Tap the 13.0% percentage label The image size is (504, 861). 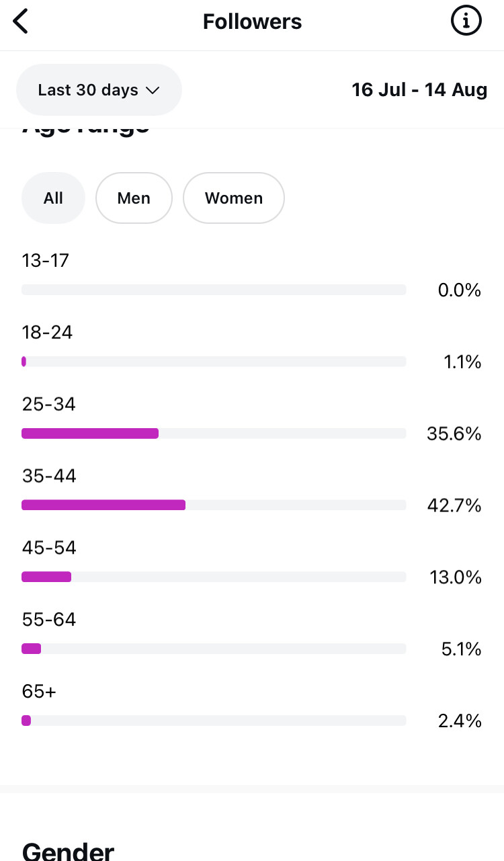456,577
